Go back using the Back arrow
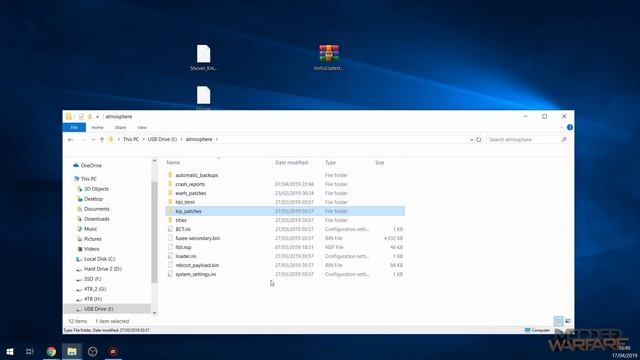Image resolution: width=640 pixels, height=360 pixels. 70,140
